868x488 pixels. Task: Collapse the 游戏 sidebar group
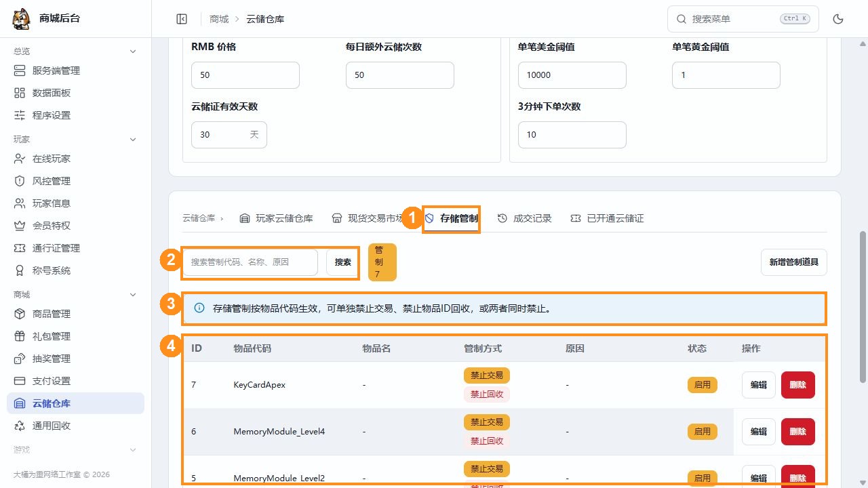[x=133, y=450]
